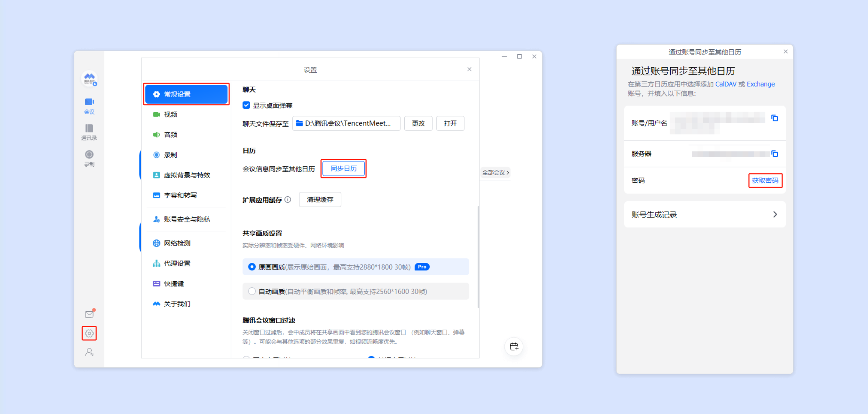Click the 会议信息同步至其他日历 label
868x414 pixels.
(278, 169)
